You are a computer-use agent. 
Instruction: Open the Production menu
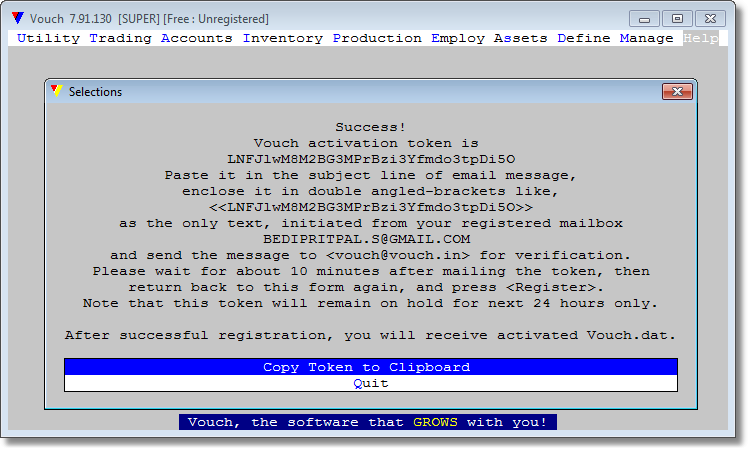pyautogui.click(x=377, y=38)
